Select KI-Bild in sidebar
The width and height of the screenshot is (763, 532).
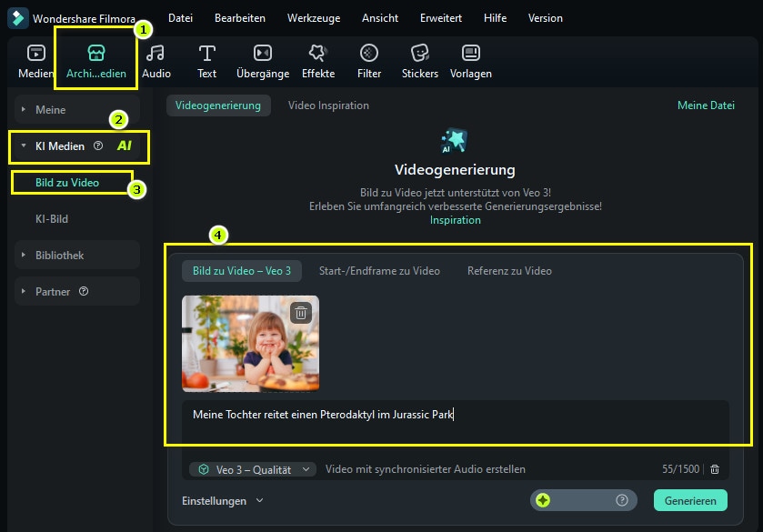point(52,219)
